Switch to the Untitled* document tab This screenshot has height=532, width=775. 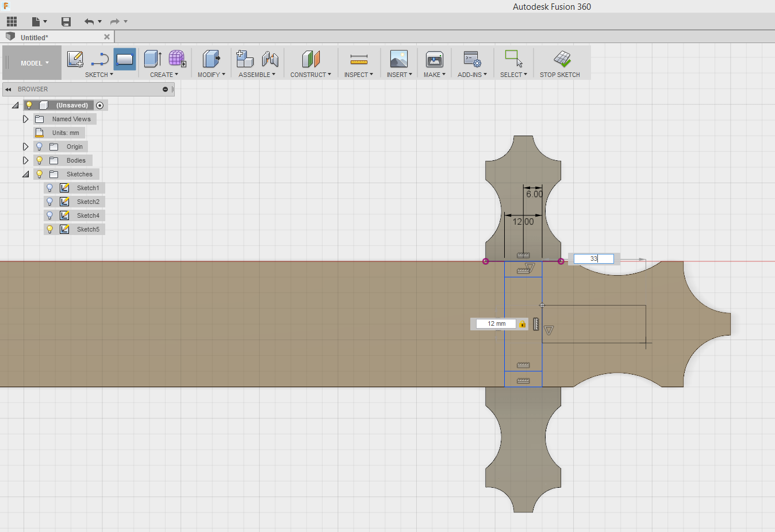[x=34, y=37]
